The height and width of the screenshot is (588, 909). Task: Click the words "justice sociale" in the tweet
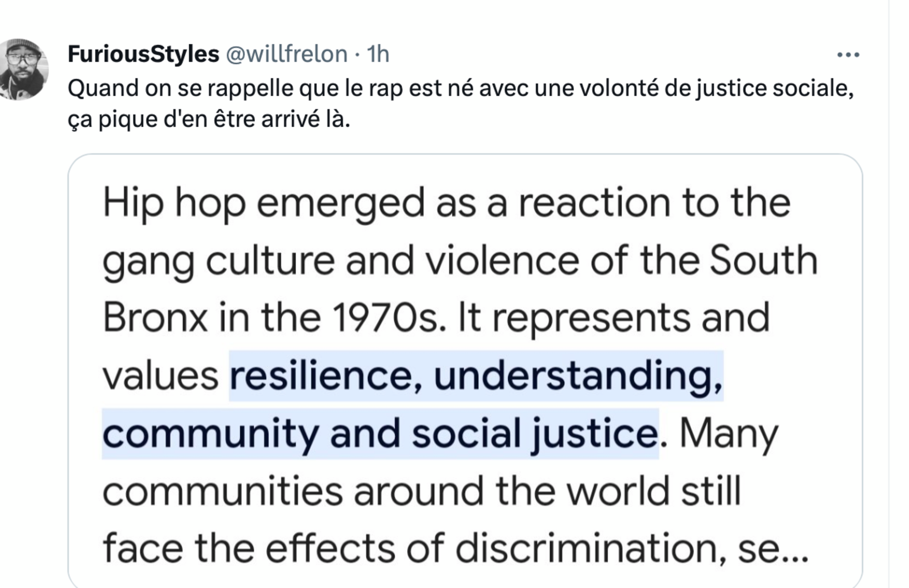[775, 88]
